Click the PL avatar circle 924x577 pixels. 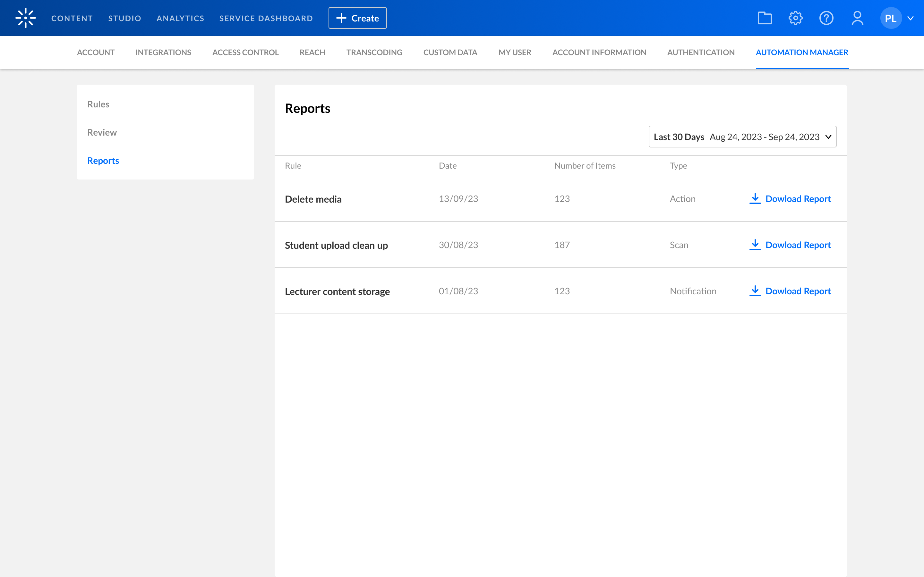coord(890,18)
